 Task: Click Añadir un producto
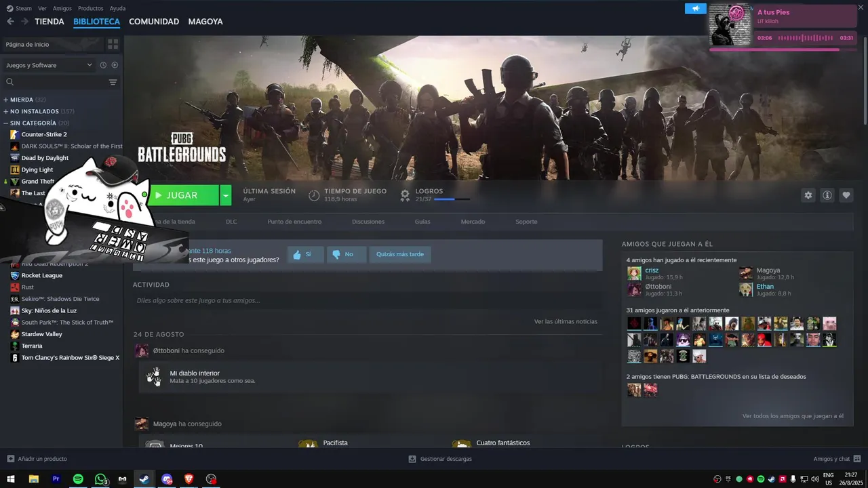37,459
